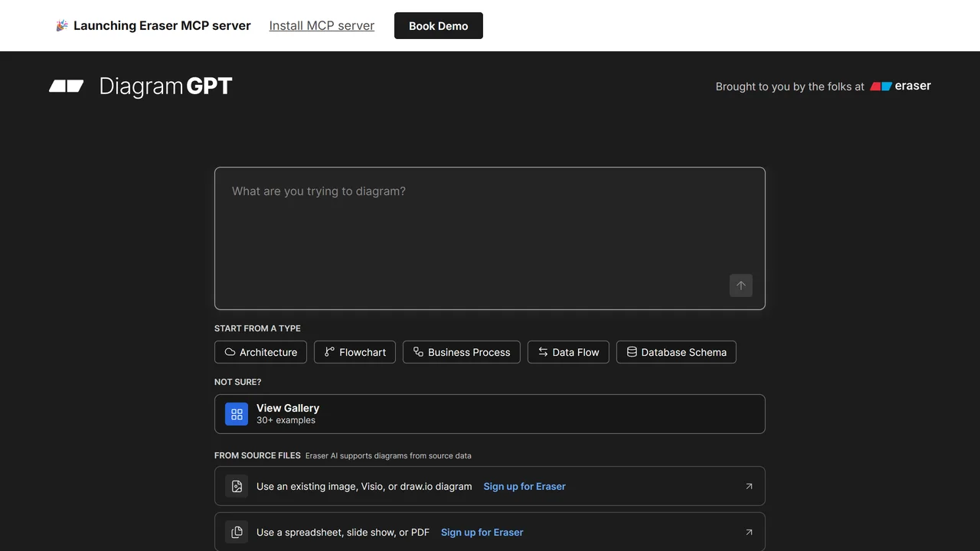Screen dimensions: 980x551
Task: Click the party popper emoji in banner
Action: (x=62, y=26)
